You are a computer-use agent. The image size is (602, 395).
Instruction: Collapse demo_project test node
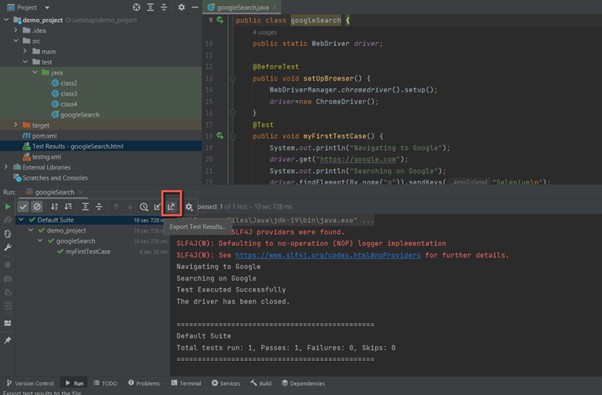coord(31,230)
